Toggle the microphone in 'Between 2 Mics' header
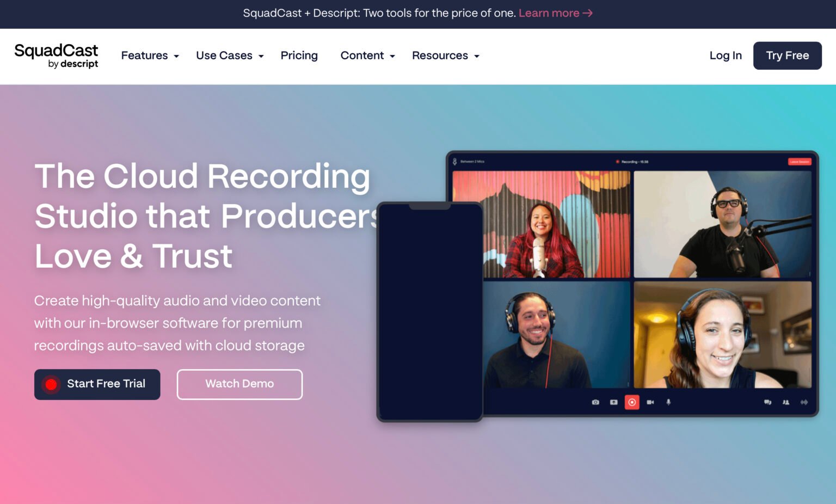Image resolution: width=836 pixels, height=504 pixels. (454, 161)
